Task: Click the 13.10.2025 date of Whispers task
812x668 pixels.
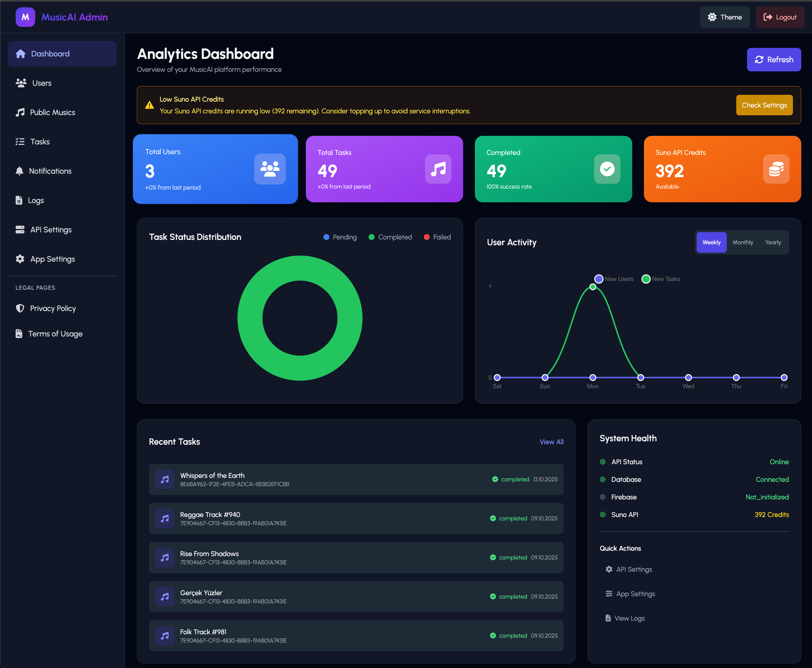Action: [x=545, y=479]
